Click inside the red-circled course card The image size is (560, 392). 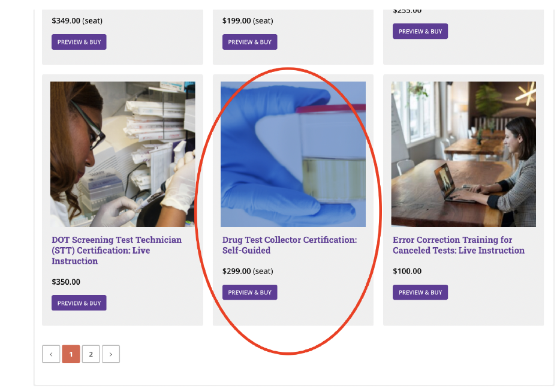[x=293, y=198]
